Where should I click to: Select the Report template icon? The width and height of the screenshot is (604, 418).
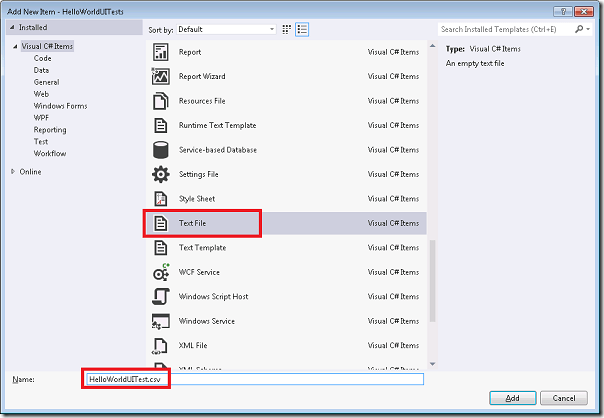(161, 52)
